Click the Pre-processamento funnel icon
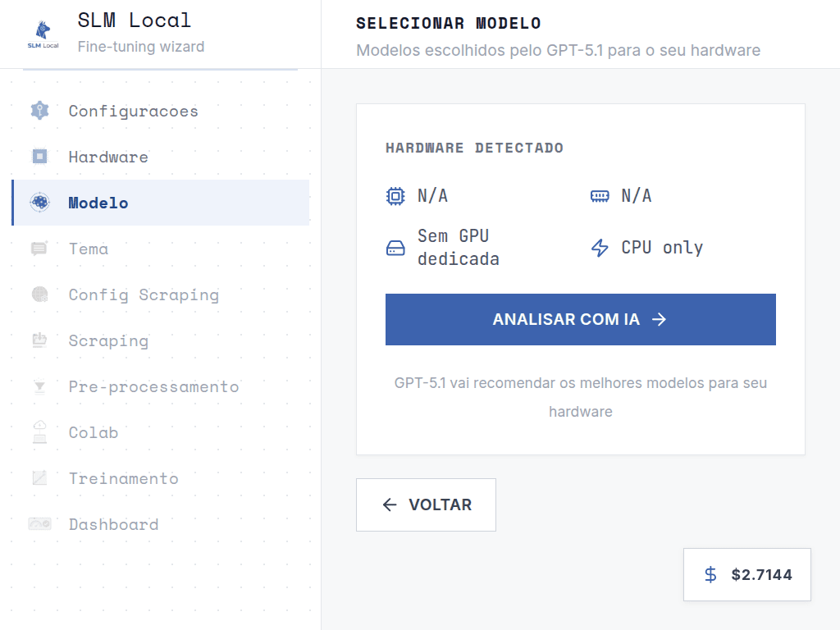The width and height of the screenshot is (840, 630). [39, 386]
